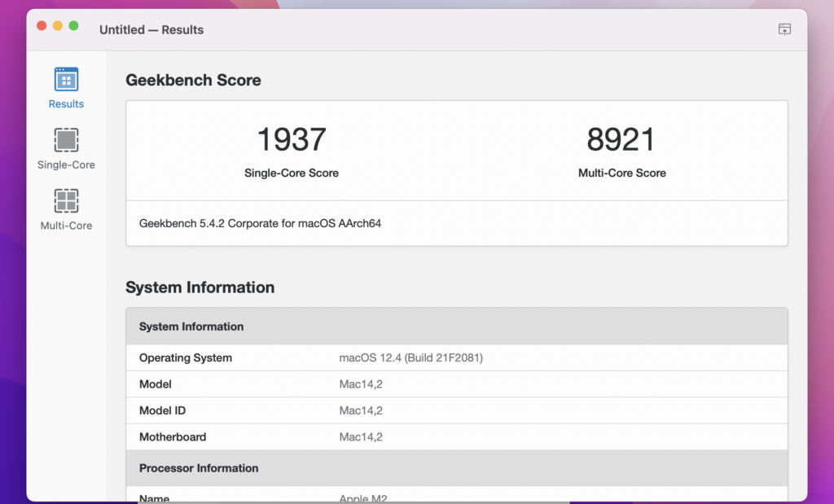Click the Operating System row label

point(186,357)
